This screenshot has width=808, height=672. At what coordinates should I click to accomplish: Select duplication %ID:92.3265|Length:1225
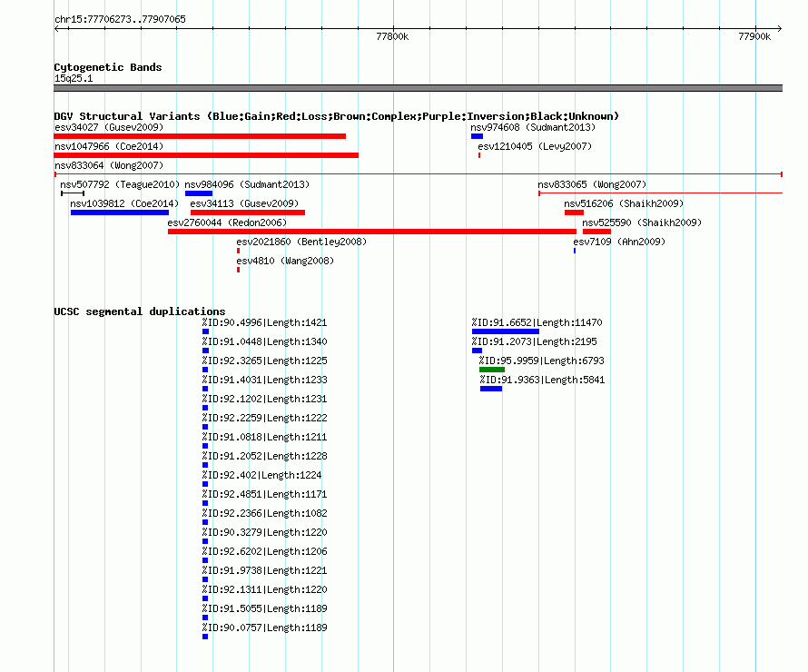pyautogui.click(x=264, y=361)
